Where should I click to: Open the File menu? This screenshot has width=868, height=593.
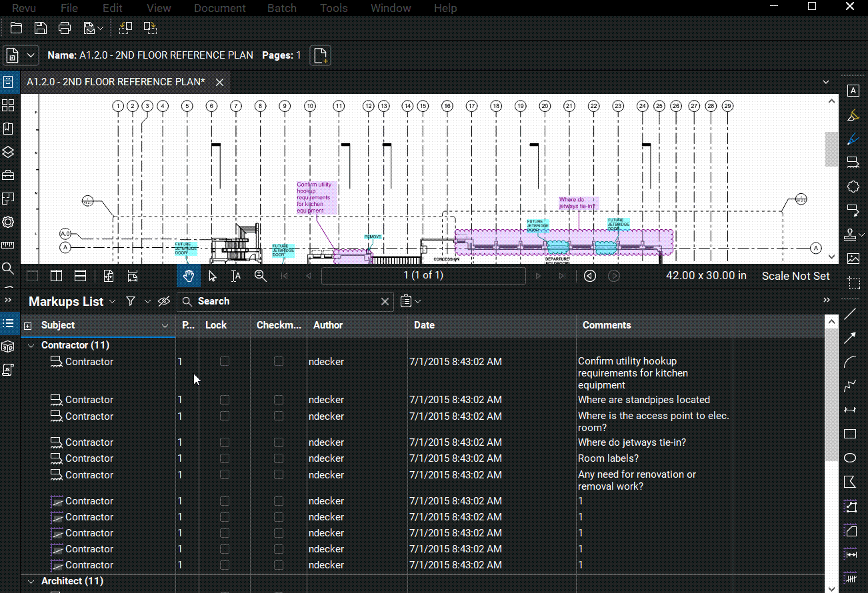69,8
